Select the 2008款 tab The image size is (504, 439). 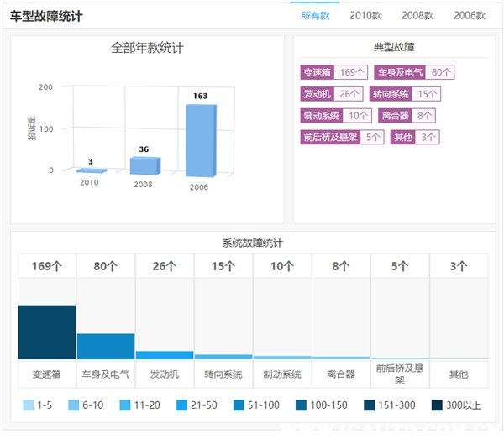417,15
